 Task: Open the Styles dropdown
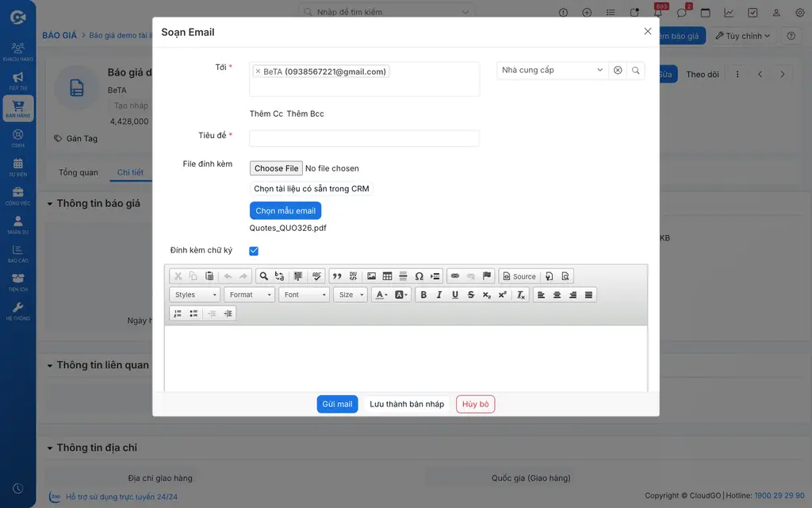(195, 295)
